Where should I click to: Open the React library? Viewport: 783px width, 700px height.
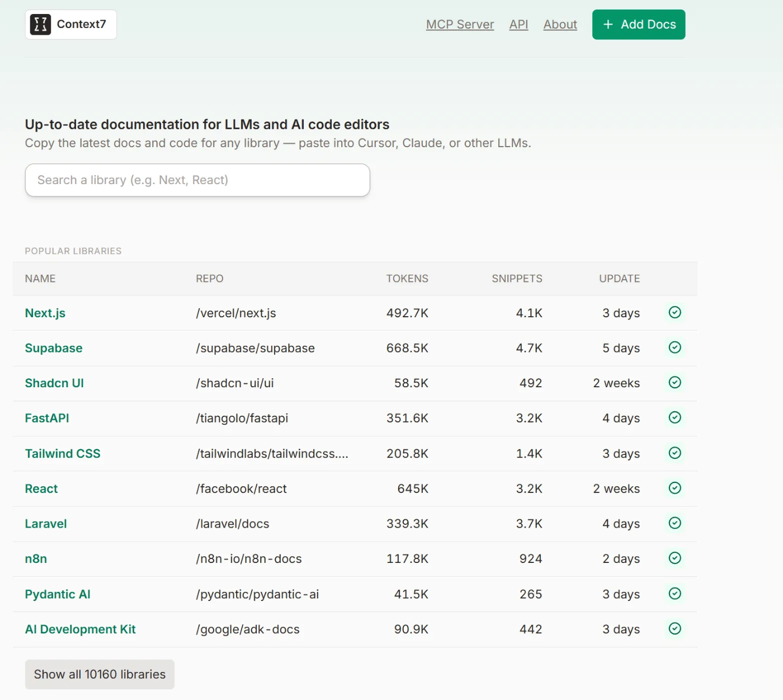tap(41, 489)
